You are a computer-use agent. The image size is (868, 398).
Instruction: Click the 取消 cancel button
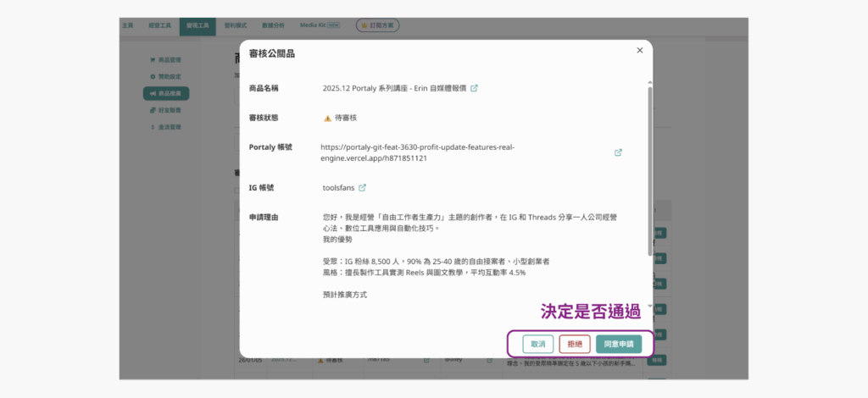click(x=537, y=344)
